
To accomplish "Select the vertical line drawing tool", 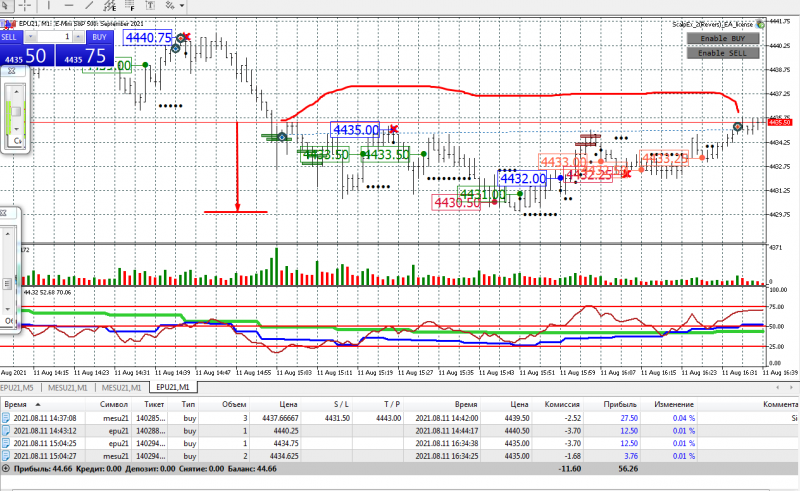I will [x=49, y=6].
